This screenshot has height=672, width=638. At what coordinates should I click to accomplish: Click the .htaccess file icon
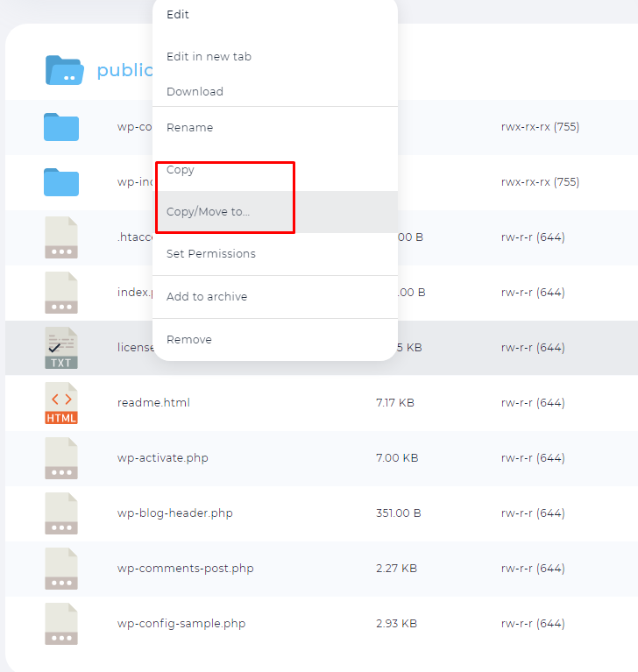pos(61,237)
